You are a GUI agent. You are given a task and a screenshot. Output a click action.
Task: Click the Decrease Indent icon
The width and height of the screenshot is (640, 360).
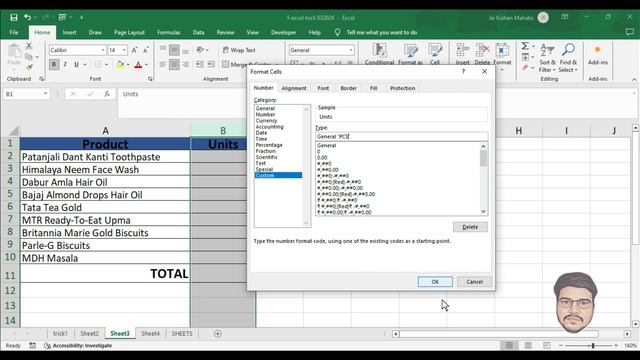(199, 64)
